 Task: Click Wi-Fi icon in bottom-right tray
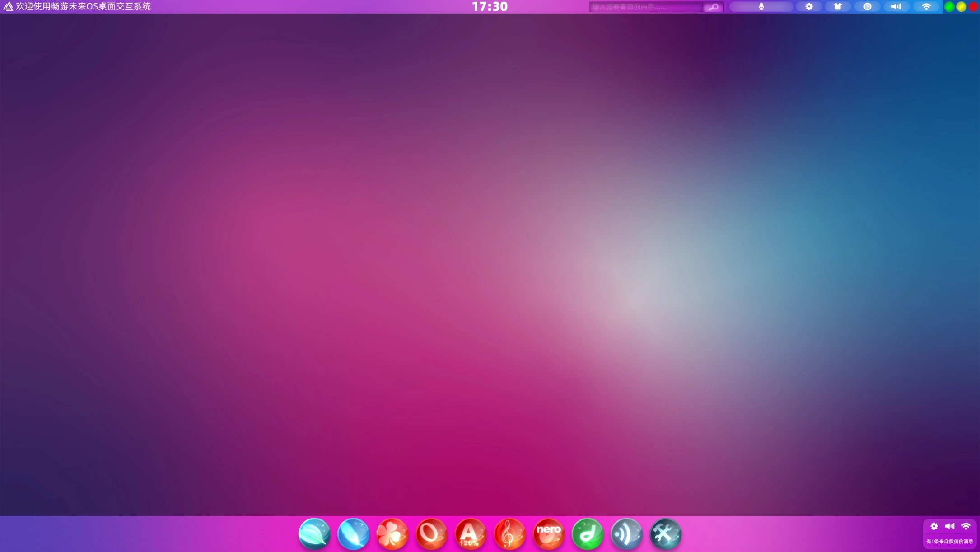click(x=966, y=526)
